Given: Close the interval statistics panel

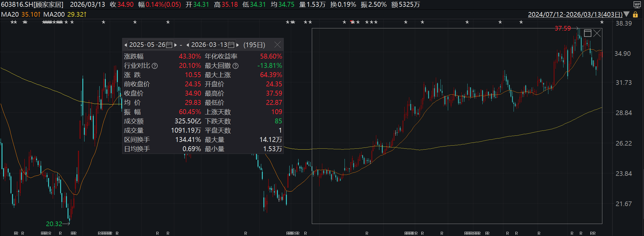Looking at the screenshot, I should click(278, 45).
